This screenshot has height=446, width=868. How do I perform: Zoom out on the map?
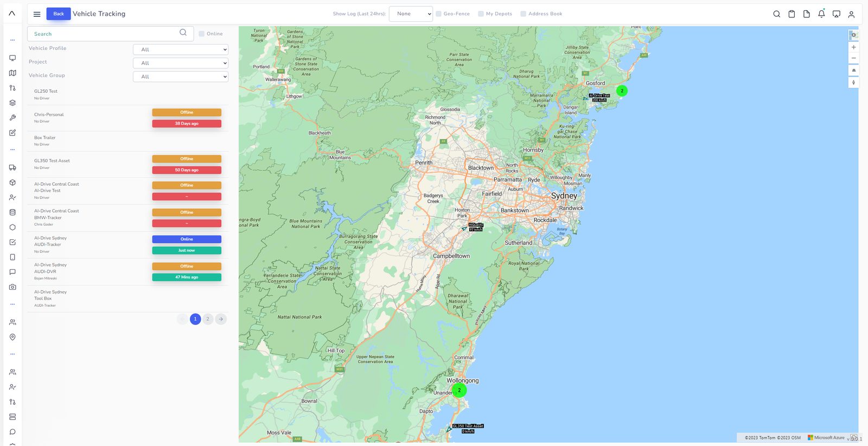pos(853,58)
